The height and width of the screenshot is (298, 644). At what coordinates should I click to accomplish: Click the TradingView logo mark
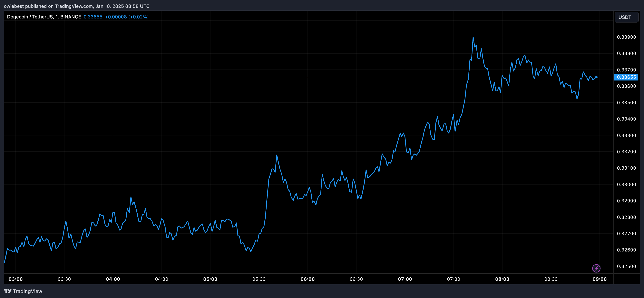pos(8,291)
